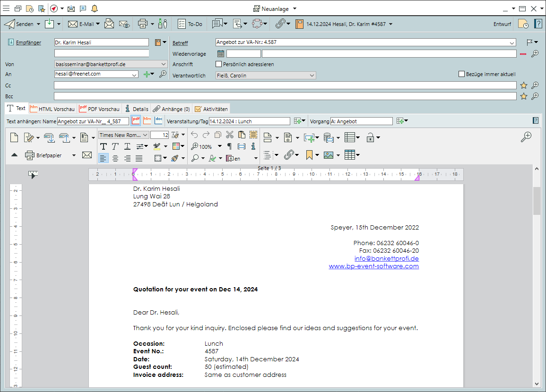The image size is (546, 392).
Task: Switch to the HTML Vorschau tab
Action: [52, 109]
